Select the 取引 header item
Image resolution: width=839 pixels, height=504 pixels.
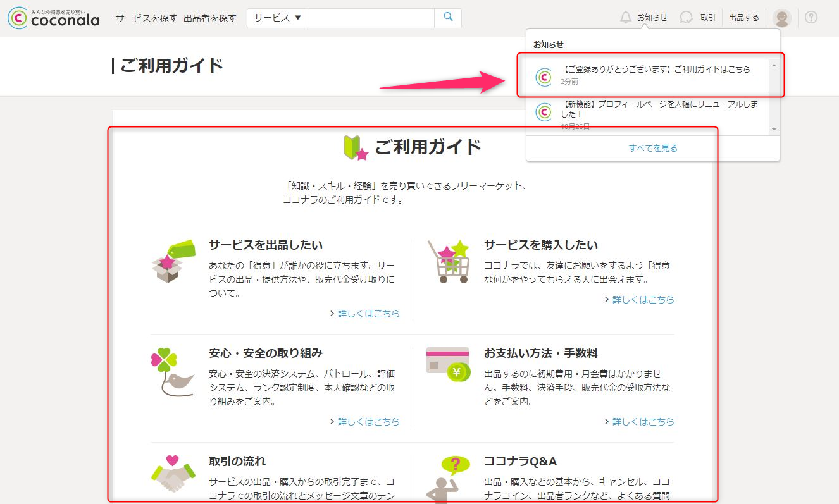pos(708,18)
